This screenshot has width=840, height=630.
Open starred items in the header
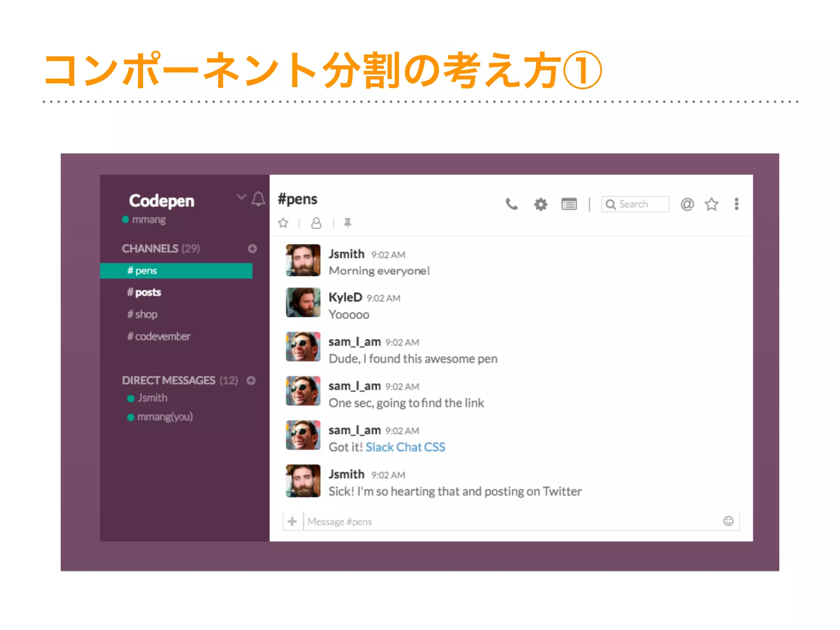pyautogui.click(x=712, y=204)
